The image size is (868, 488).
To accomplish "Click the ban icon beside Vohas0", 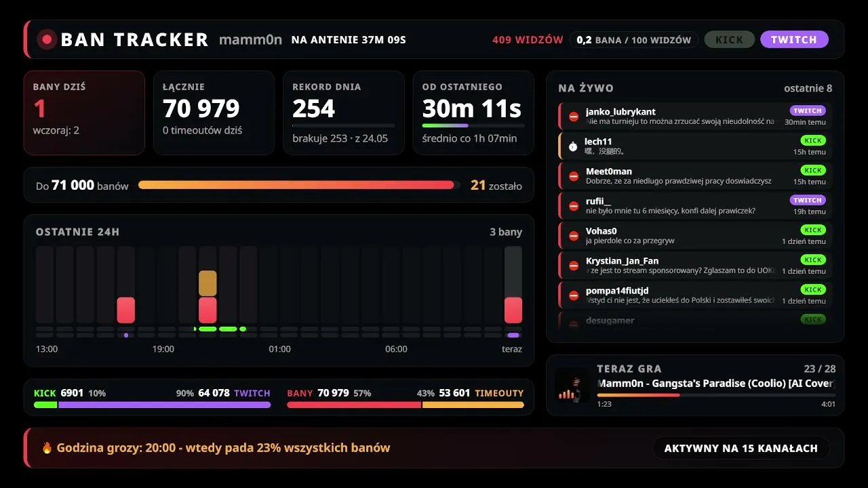I will click(574, 236).
